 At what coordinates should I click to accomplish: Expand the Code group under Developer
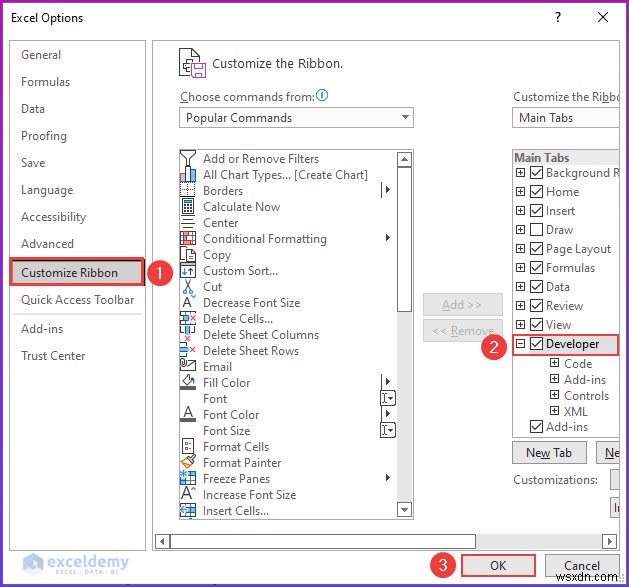(554, 363)
